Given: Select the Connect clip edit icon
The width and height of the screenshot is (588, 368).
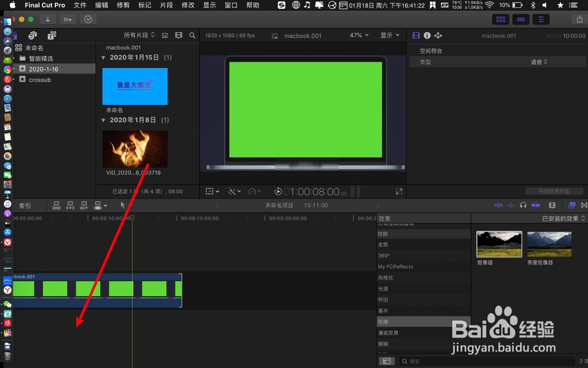Looking at the screenshot, I should pos(56,205).
